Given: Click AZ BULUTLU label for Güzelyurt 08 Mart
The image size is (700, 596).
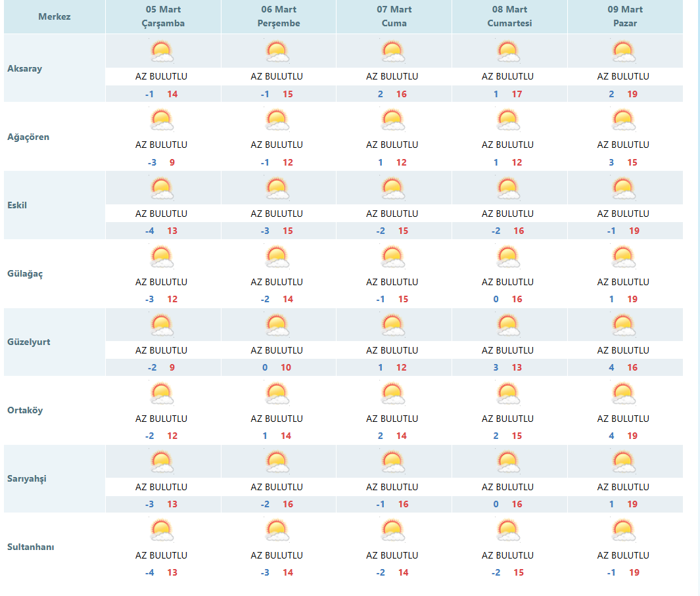Looking at the screenshot, I should [x=507, y=350].
